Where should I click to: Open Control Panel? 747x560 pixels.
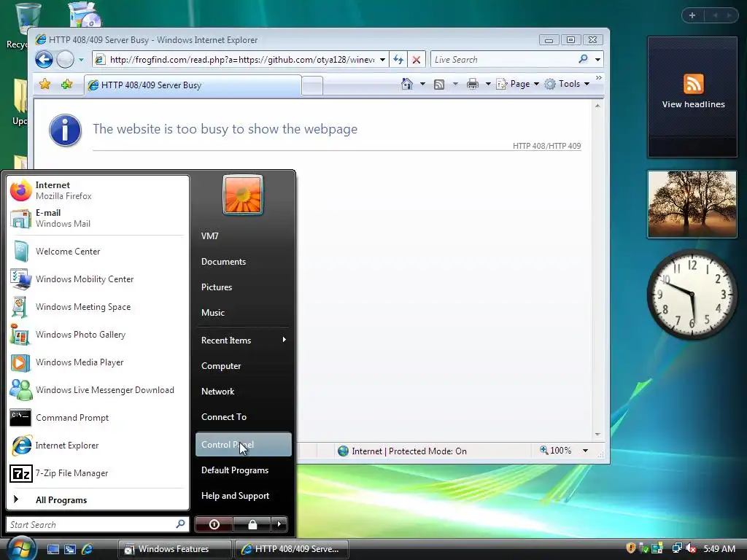pyautogui.click(x=244, y=444)
